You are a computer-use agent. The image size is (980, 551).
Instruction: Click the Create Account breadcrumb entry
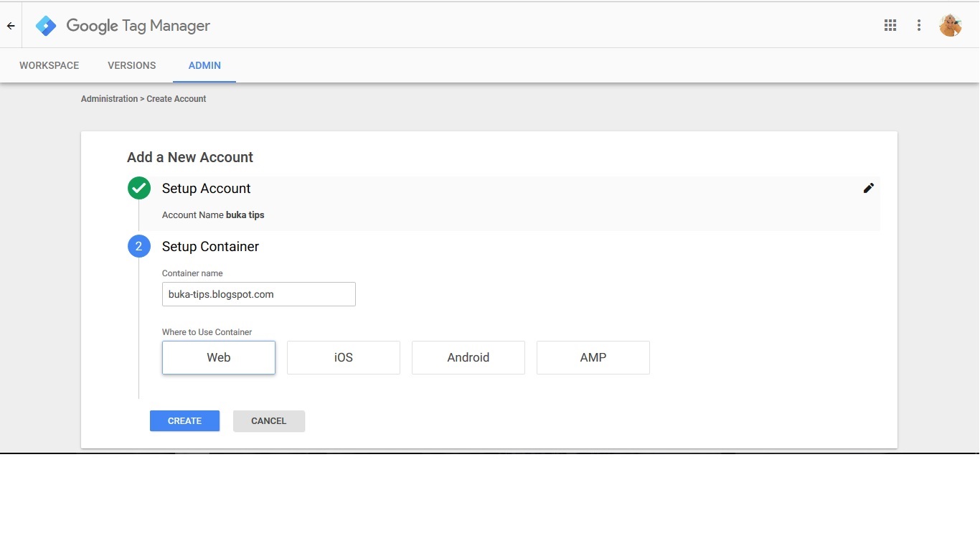176,98
